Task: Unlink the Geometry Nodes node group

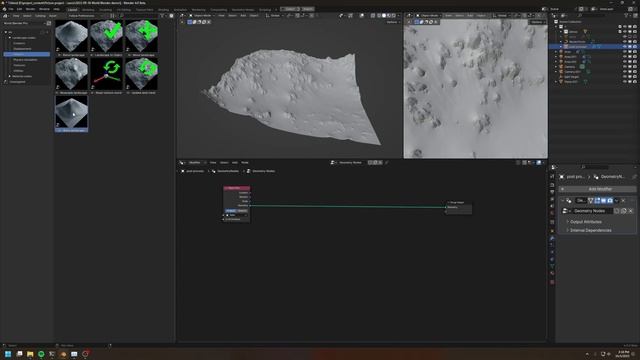Action: point(630,211)
